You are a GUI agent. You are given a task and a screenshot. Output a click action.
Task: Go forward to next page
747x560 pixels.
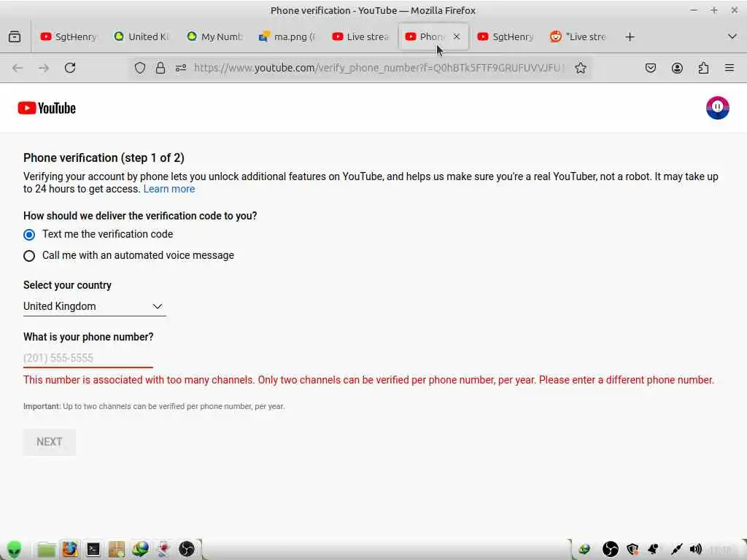click(43, 68)
